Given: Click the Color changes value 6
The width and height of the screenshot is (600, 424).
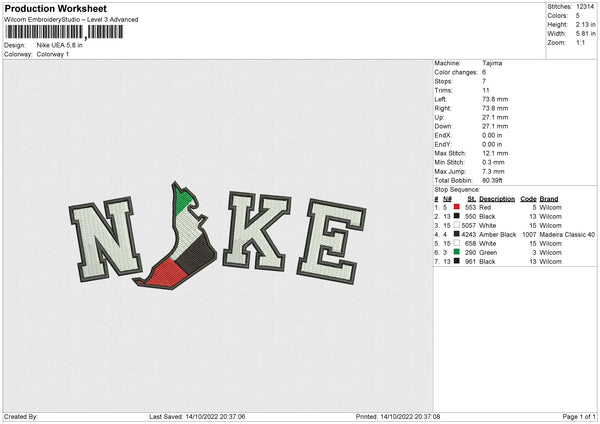Looking at the screenshot, I should [484, 72].
